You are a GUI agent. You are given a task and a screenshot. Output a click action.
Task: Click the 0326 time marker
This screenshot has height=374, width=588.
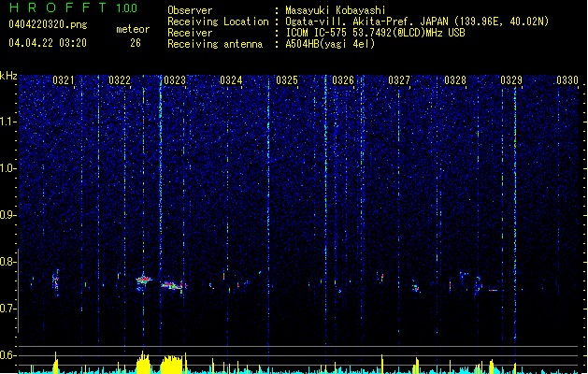pos(343,80)
